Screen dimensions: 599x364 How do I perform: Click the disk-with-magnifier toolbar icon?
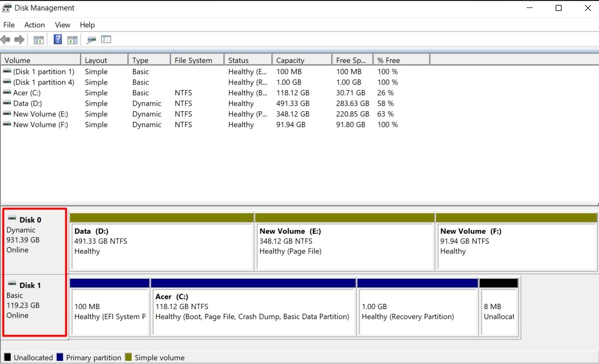[x=91, y=40]
